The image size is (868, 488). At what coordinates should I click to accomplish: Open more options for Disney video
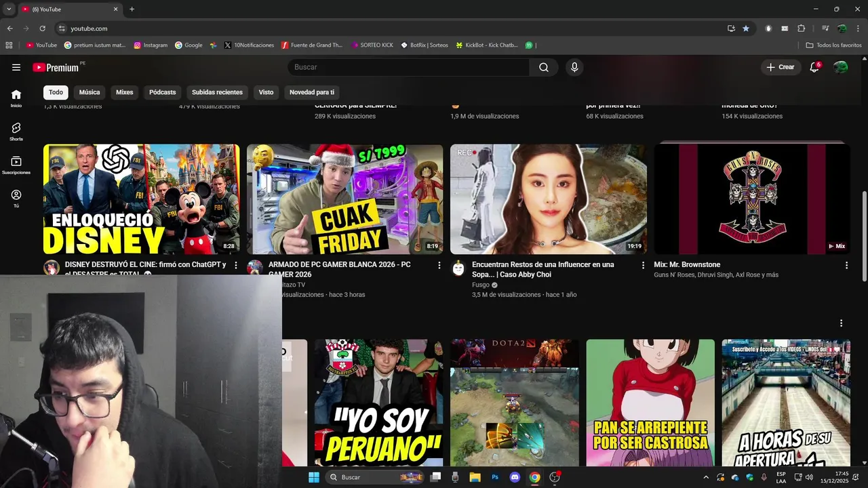(236, 265)
